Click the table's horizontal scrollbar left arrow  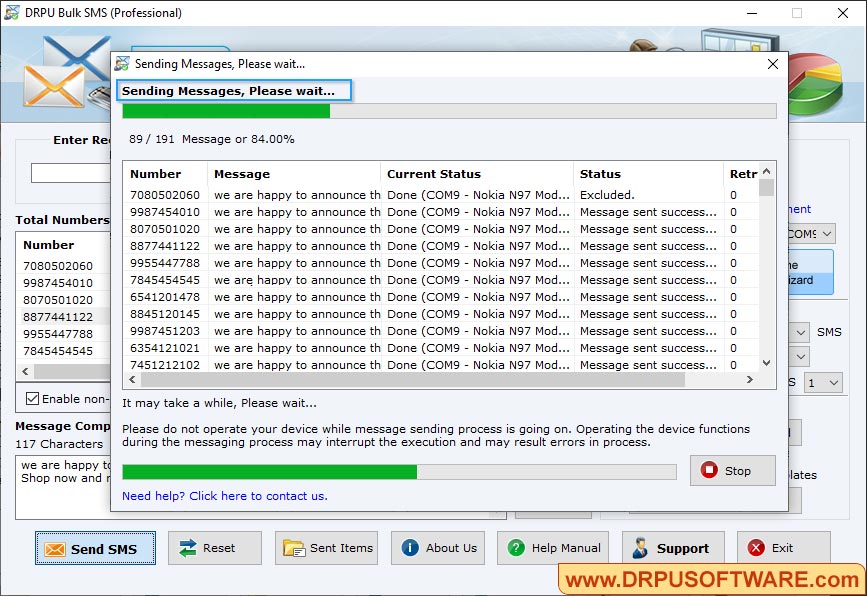(x=132, y=380)
